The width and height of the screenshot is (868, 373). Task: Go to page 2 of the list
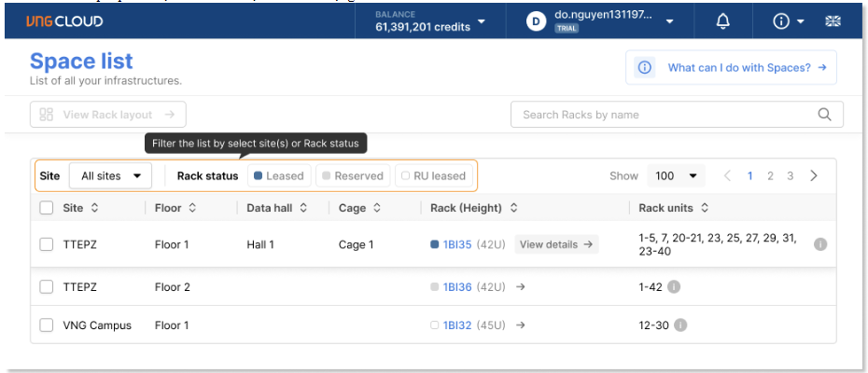770,175
